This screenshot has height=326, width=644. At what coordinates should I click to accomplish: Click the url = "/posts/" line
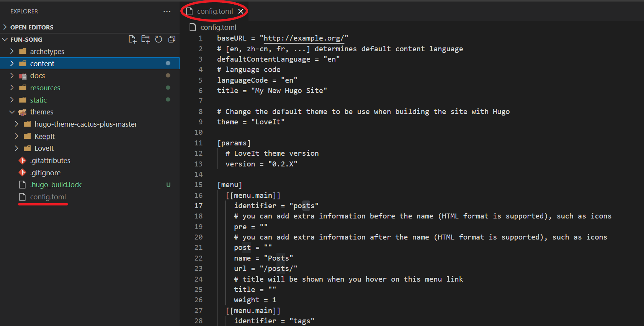coord(266,269)
